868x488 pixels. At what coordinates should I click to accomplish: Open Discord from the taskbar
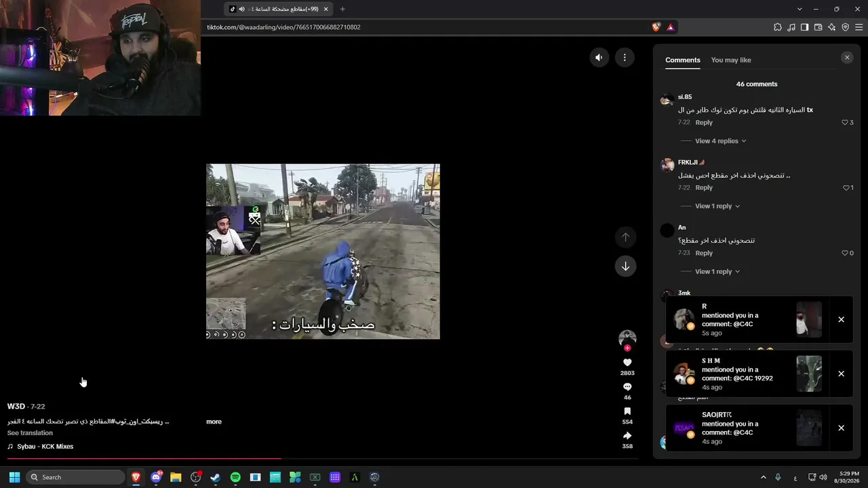(x=156, y=477)
